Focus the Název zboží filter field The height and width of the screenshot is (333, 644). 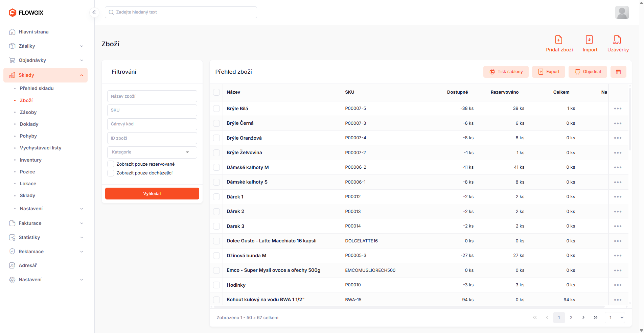(x=152, y=96)
